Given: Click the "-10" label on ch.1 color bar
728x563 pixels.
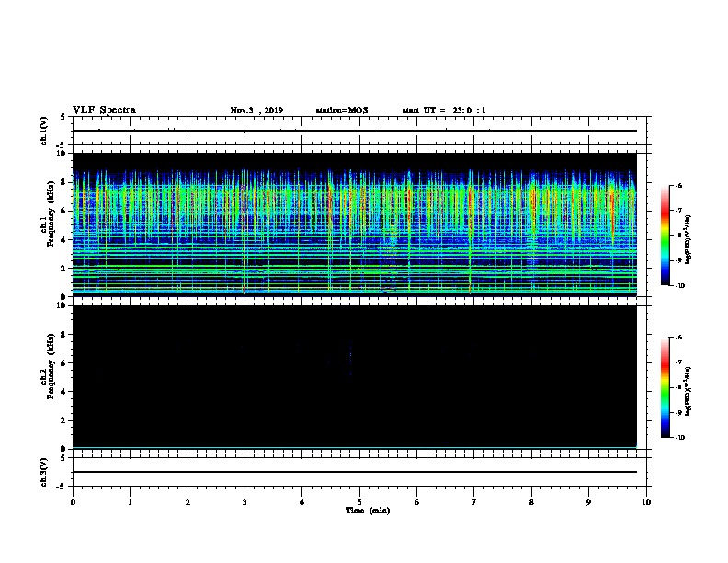Looking at the screenshot, I should 679,286.
